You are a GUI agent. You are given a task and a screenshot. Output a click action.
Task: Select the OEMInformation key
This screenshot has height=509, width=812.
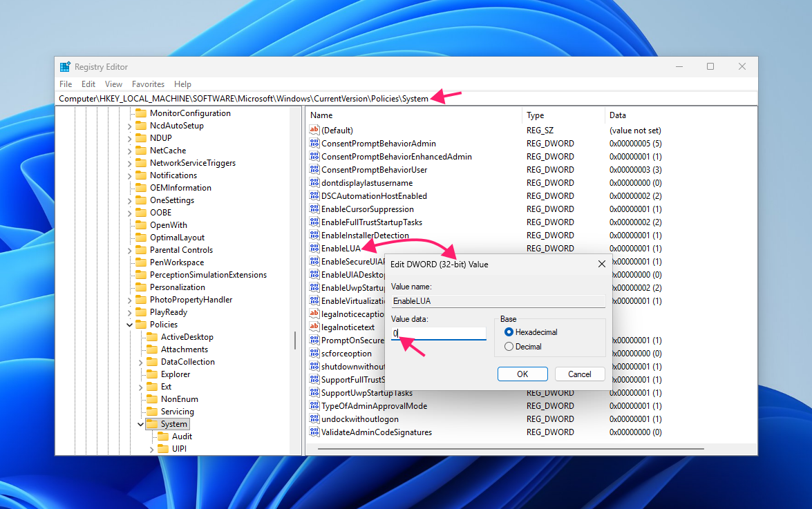(180, 188)
